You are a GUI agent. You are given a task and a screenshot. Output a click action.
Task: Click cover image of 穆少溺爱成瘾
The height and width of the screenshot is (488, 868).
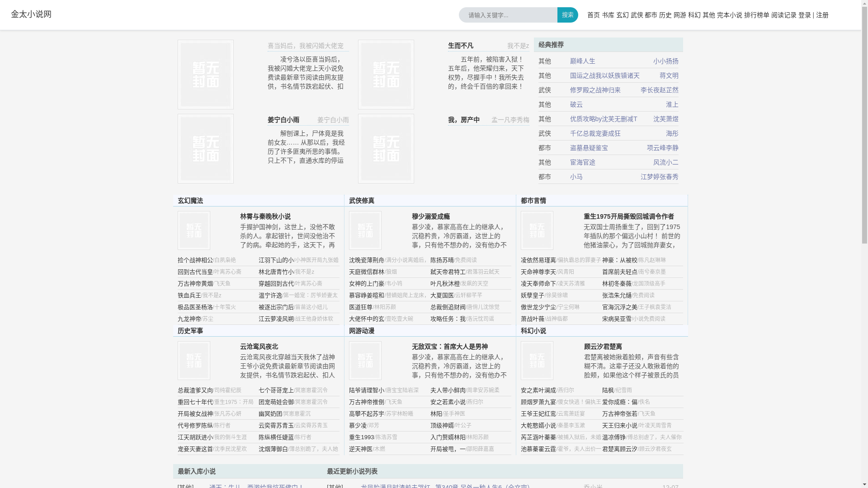click(365, 230)
